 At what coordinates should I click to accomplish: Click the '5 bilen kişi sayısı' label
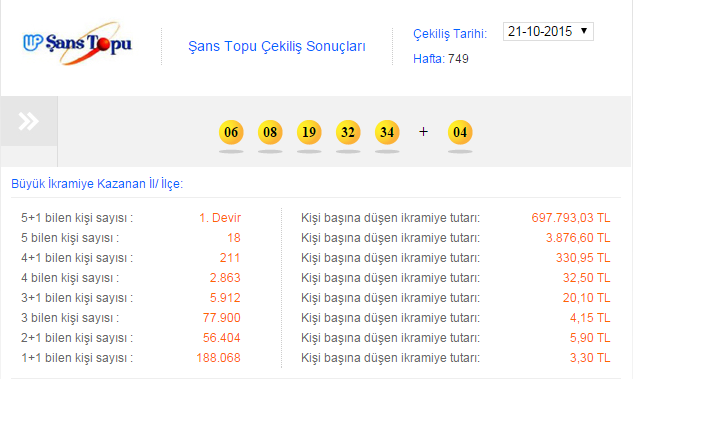(70, 238)
